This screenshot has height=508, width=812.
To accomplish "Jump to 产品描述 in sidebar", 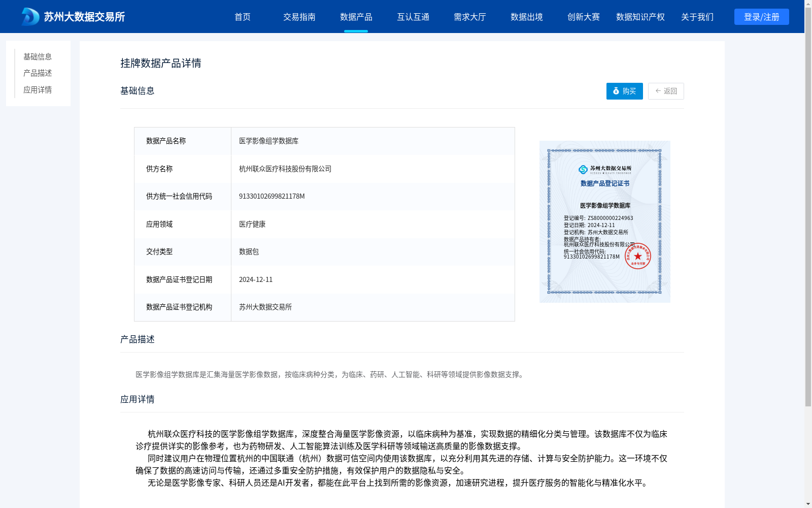I will point(38,73).
